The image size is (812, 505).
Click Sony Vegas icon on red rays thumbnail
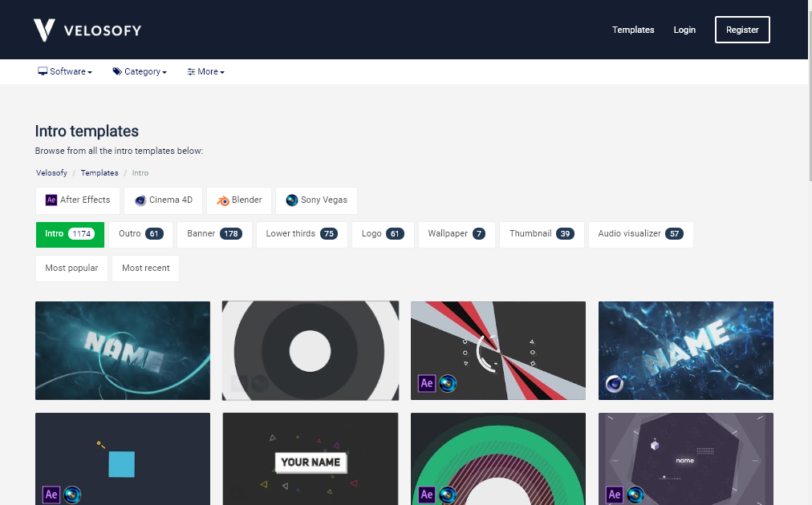pos(448,383)
